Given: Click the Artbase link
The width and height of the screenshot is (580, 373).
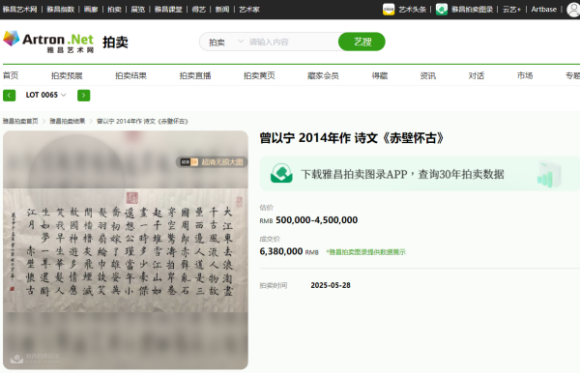Looking at the screenshot, I should pos(544,9).
